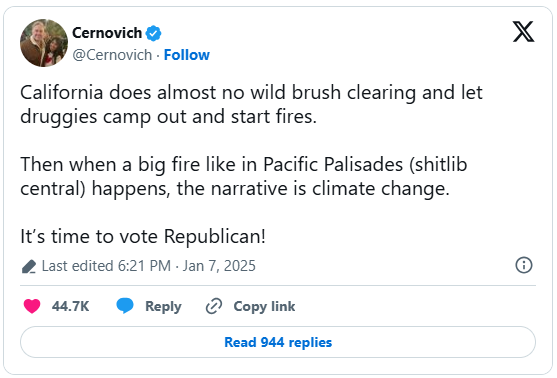Click the pink heart like icon
Image resolution: width=557 pixels, height=378 pixels.
pyautogui.click(x=32, y=306)
